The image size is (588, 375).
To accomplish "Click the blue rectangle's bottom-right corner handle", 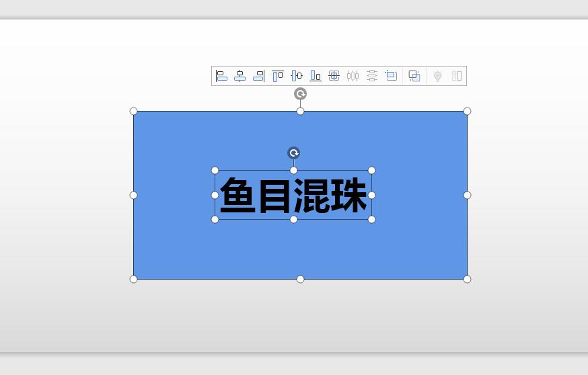I will coord(468,279).
